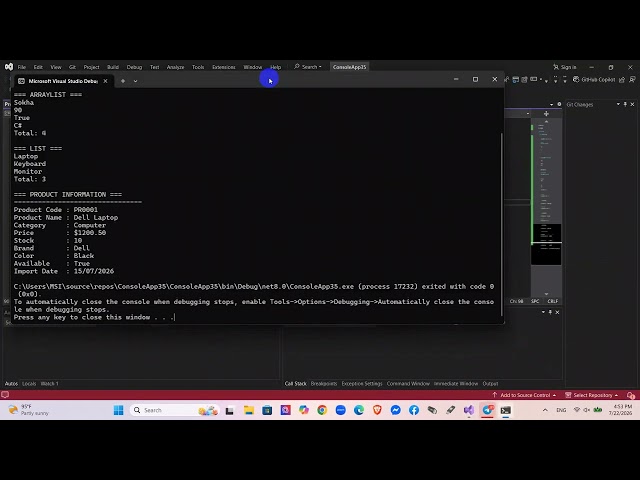This screenshot has width=640, height=480.
Task: Click Select Repository in status bar
Action: (x=592, y=395)
